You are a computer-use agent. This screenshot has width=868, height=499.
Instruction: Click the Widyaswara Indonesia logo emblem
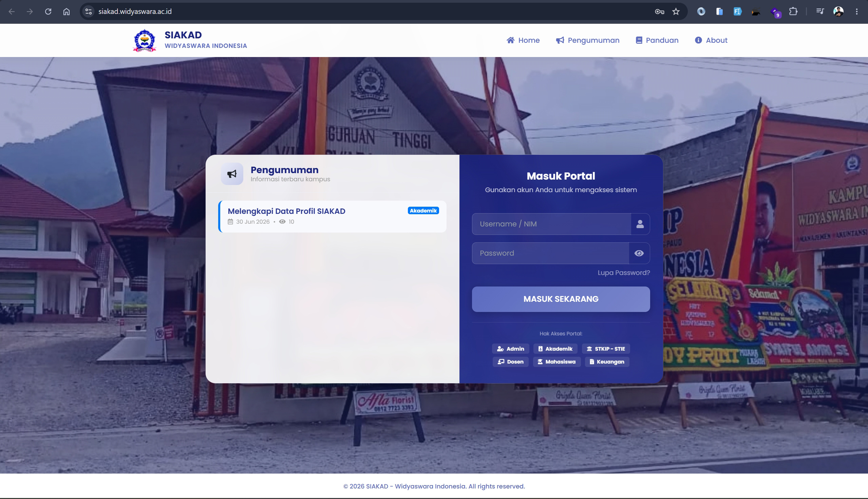145,40
